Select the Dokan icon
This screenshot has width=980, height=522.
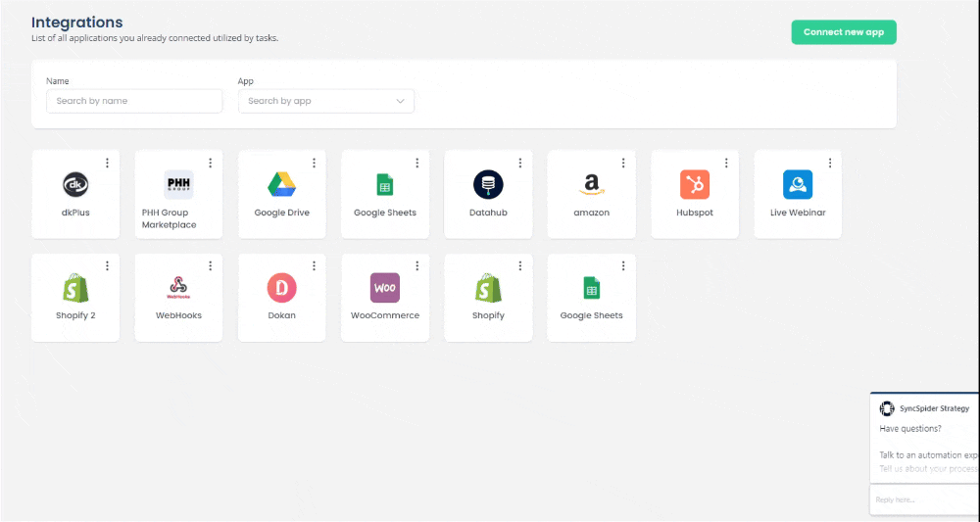[x=282, y=287]
